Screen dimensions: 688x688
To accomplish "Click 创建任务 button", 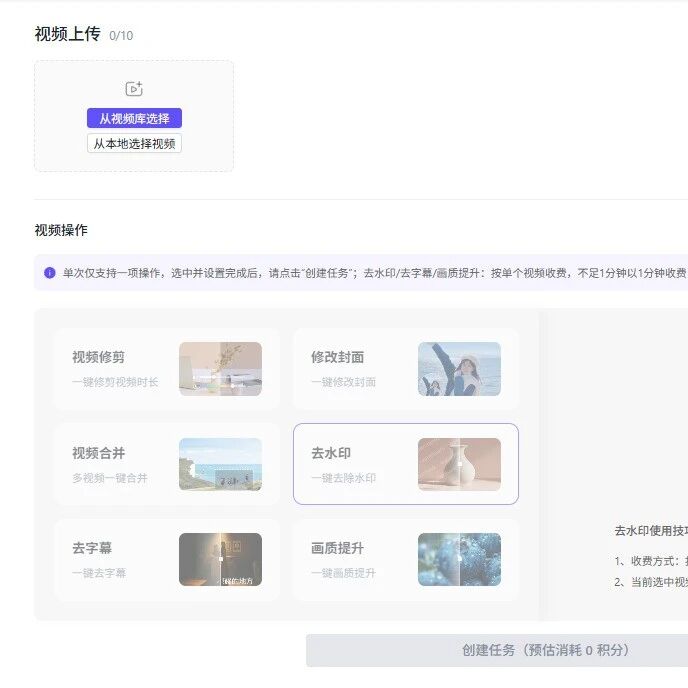I will click(497, 650).
